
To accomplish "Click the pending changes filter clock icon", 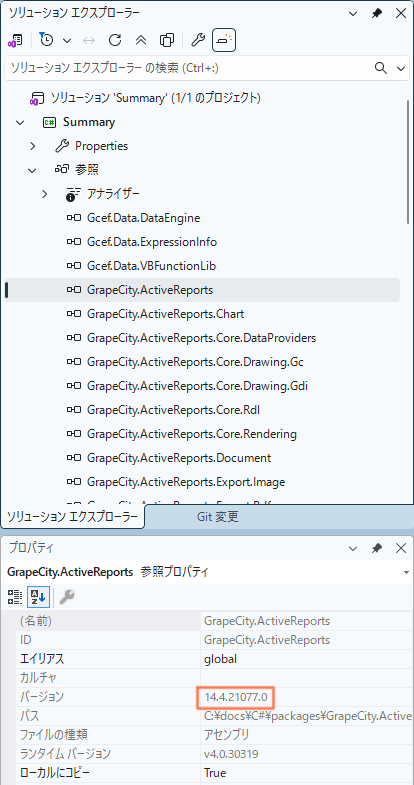I will [x=46, y=41].
